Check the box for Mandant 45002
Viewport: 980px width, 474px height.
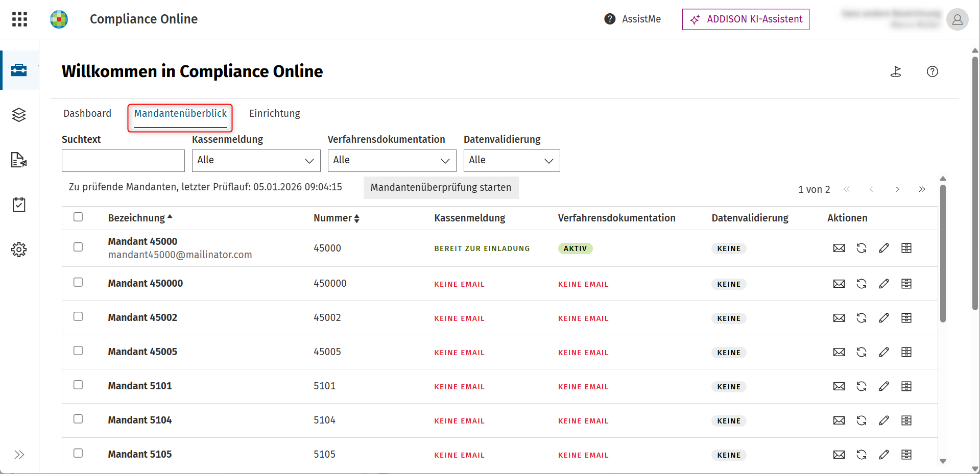tap(78, 316)
